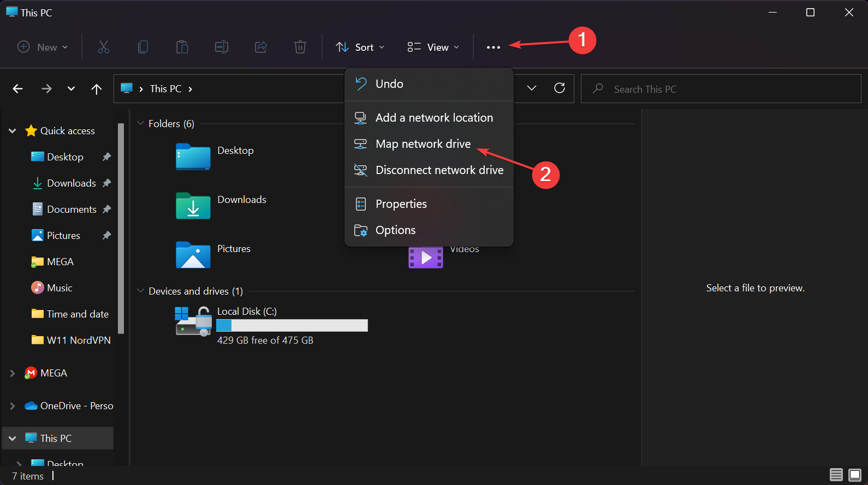Click the Copy icon in toolbar
The image size is (868, 485).
(143, 47)
